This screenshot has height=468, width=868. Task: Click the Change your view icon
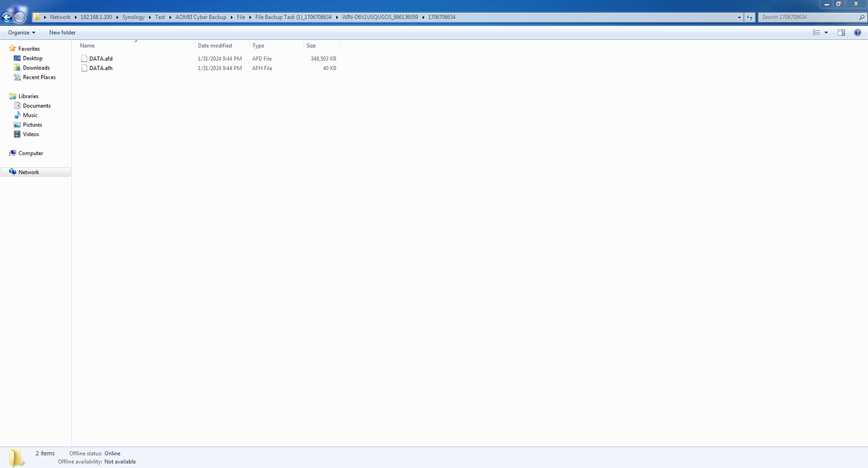[x=816, y=33]
